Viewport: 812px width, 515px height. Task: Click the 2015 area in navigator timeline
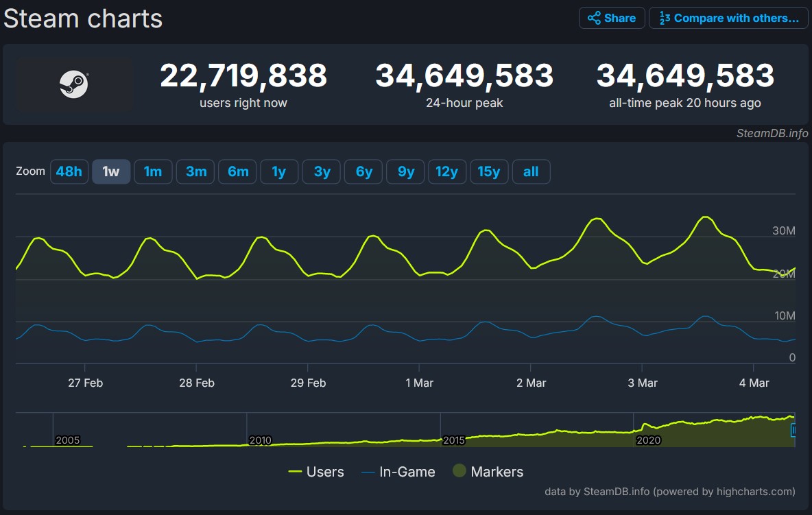pos(453,440)
